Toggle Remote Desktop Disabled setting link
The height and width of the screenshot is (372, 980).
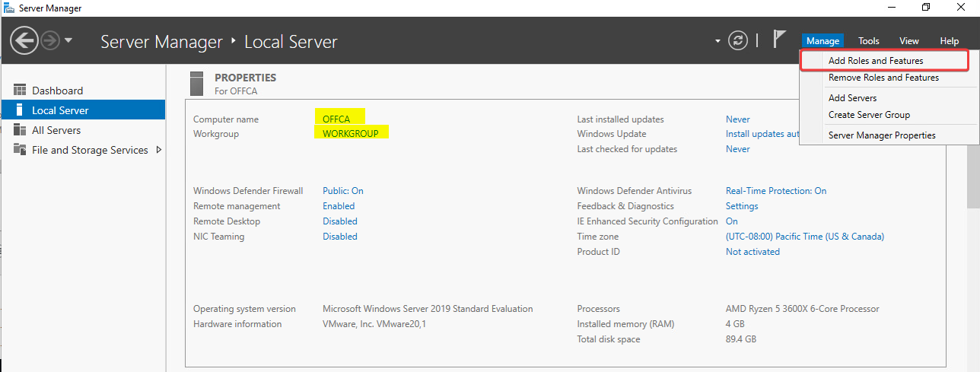pos(339,221)
